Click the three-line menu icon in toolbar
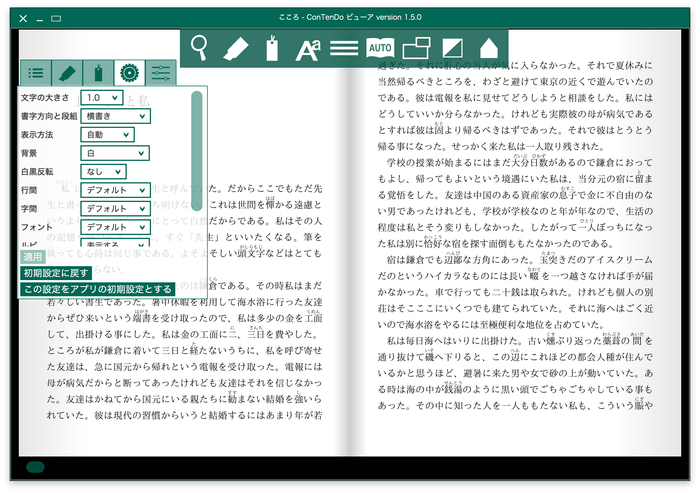Image resolution: width=700 pixels, height=493 pixels. [344, 47]
